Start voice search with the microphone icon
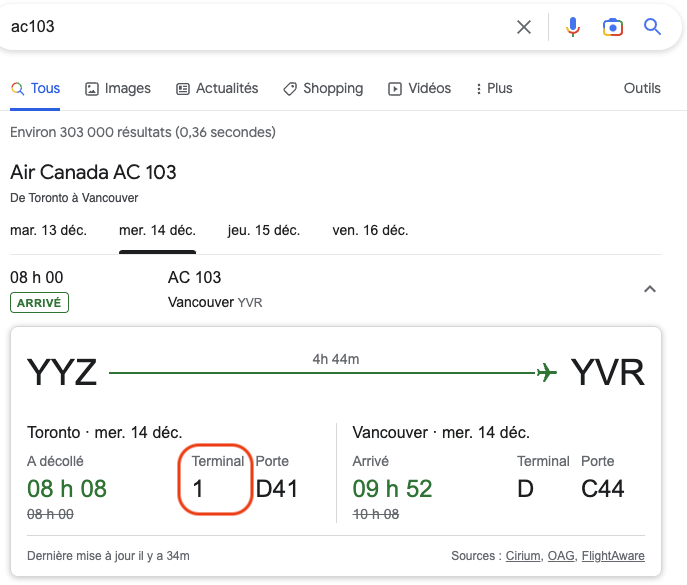687x585 pixels. point(573,27)
